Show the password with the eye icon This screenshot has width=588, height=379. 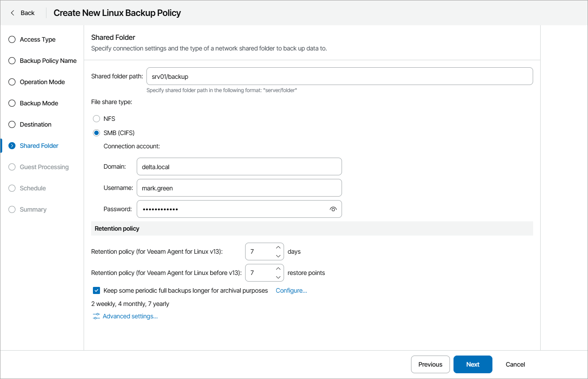point(333,209)
